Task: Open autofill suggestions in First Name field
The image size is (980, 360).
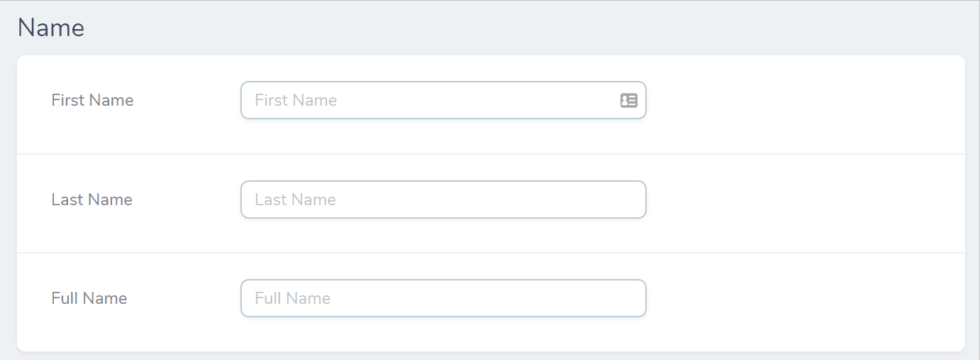Action: pos(628,100)
